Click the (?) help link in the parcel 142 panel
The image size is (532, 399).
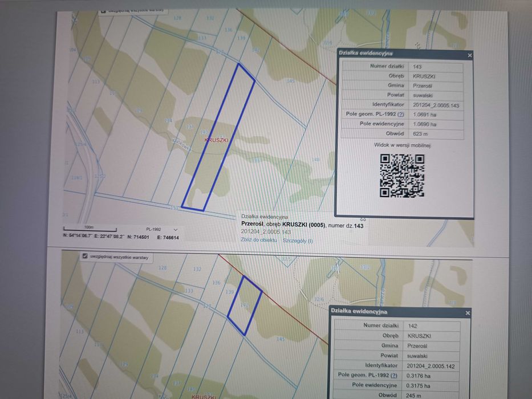pyautogui.click(x=393, y=375)
